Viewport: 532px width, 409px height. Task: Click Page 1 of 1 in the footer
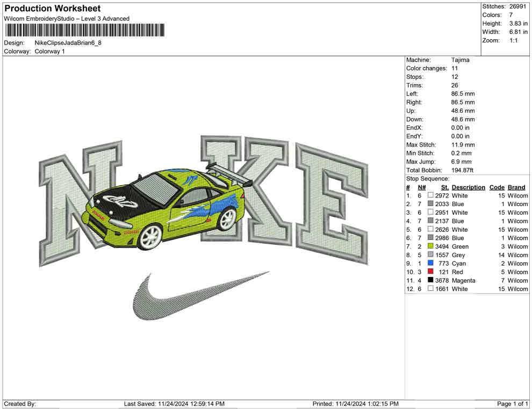(x=512, y=404)
